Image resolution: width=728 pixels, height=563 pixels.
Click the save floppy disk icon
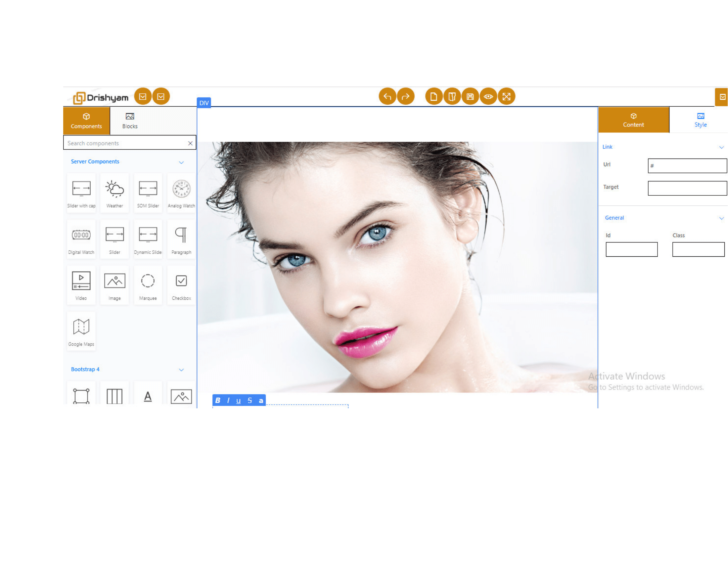(470, 97)
